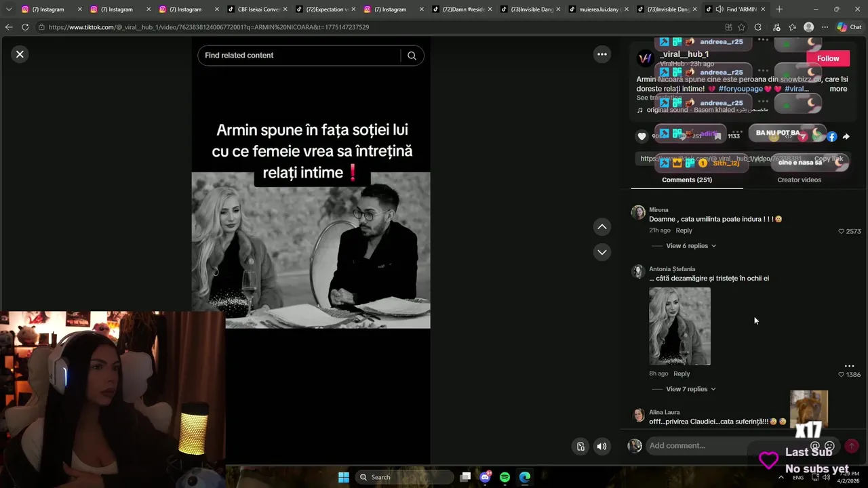
Task: Click the search magnifier in Find related content
Action: (x=412, y=56)
